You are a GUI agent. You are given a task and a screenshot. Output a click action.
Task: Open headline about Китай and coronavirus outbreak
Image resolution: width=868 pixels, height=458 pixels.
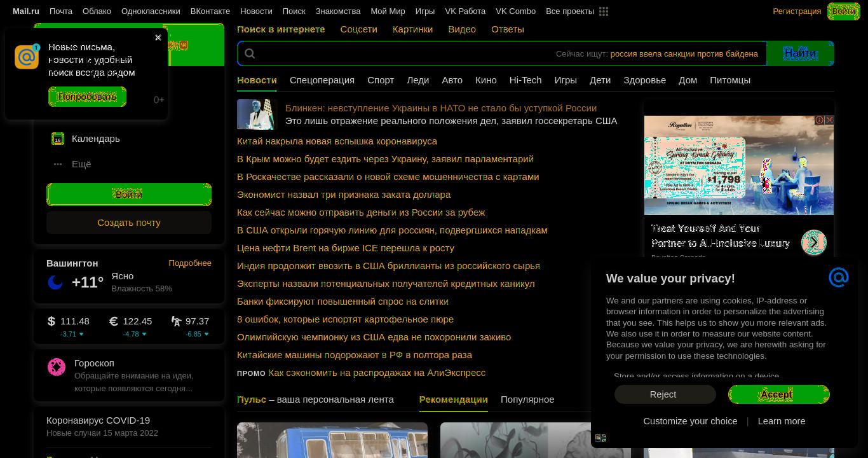337,141
